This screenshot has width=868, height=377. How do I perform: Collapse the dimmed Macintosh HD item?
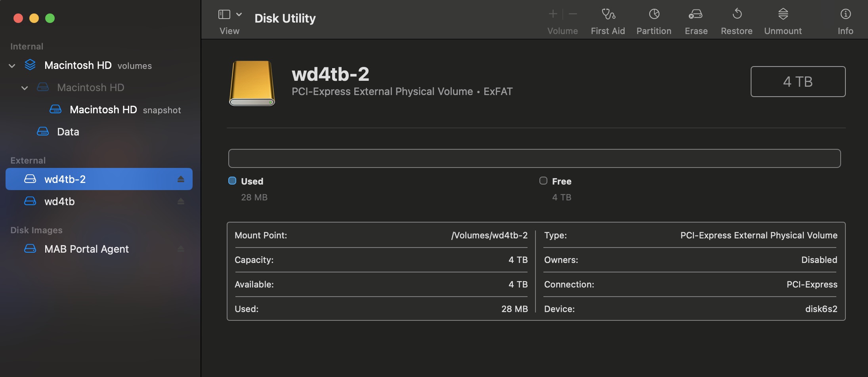point(25,88)
